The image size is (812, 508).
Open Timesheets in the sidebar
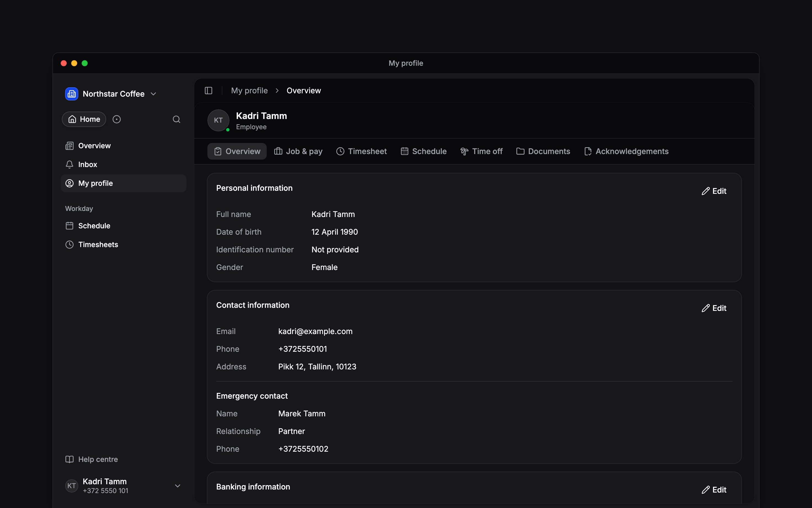[x=124, y=245]
